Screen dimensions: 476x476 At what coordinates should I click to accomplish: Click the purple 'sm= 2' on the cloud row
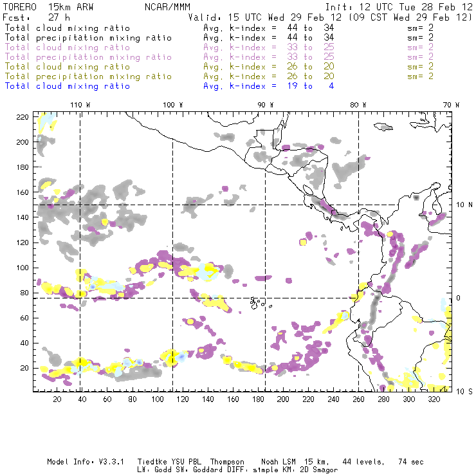(x=420, y=48)
